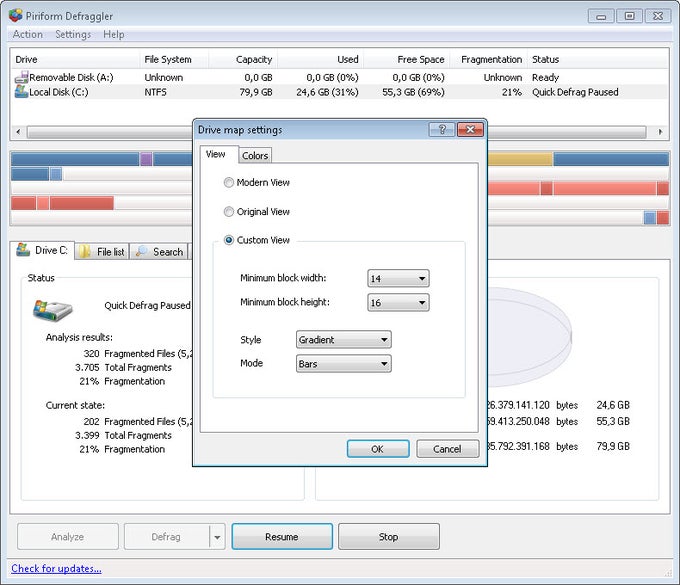
Task: Click the Capacity column header
Action: 243,59
